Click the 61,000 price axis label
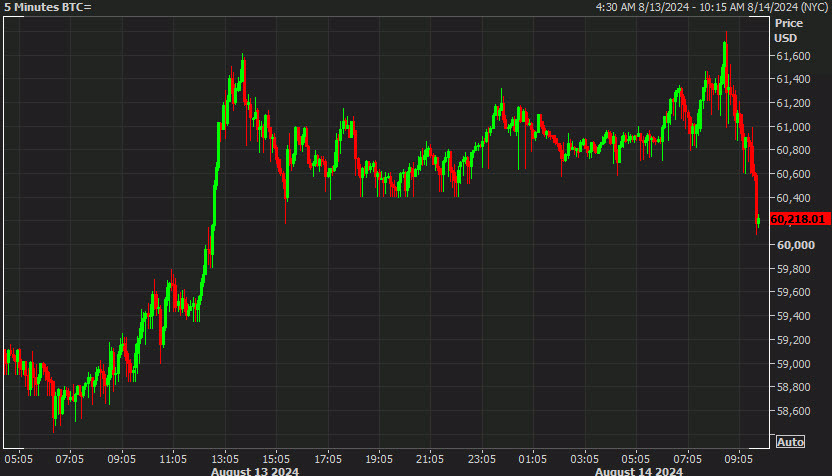832x476 pixels. point(793,127)
